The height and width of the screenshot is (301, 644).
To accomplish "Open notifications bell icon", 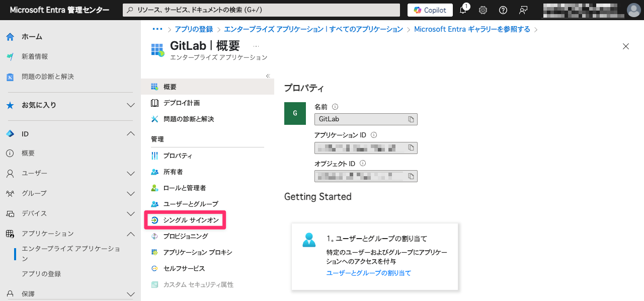I will 463,10.
